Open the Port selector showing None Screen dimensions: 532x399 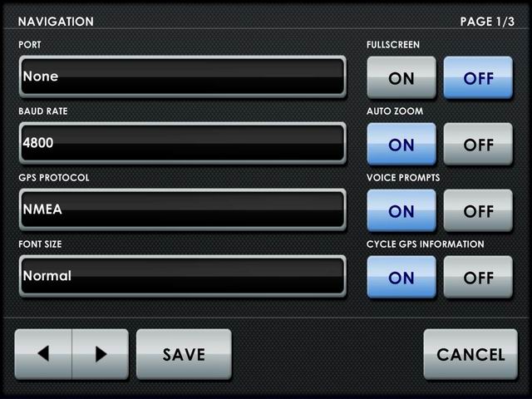[183, 76]
